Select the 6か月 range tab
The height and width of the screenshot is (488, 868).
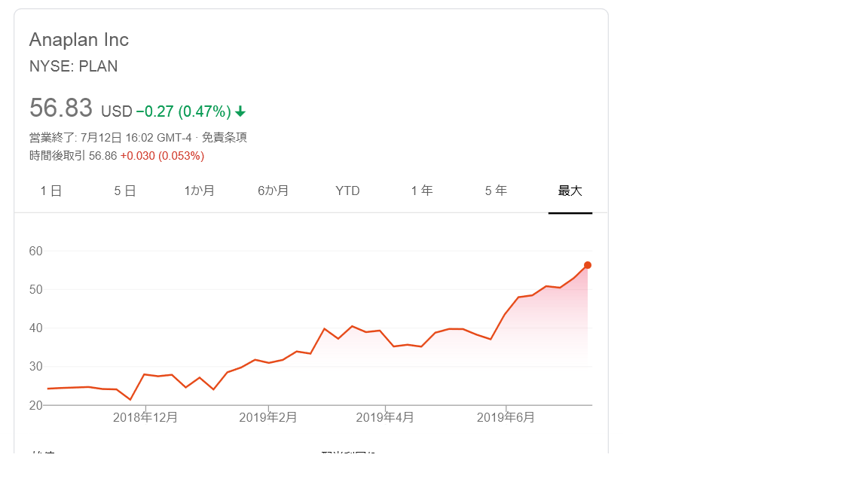tap(274, 191)
